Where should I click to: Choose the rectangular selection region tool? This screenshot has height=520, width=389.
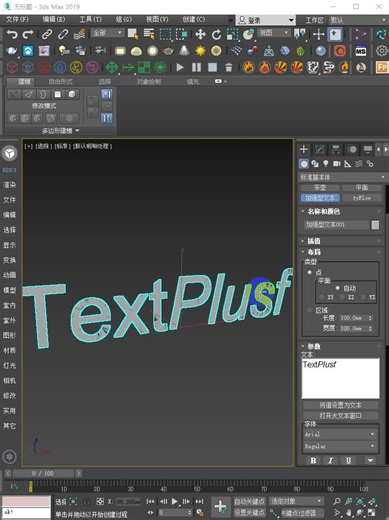coord(165,34)
